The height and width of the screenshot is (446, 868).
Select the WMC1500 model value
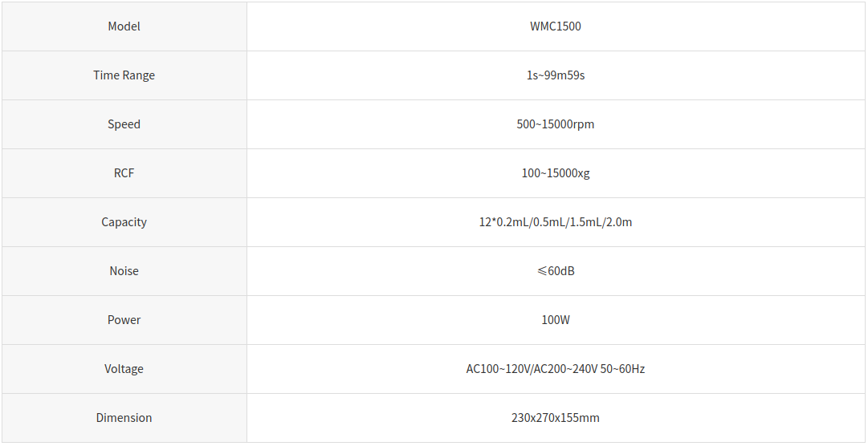555,26
